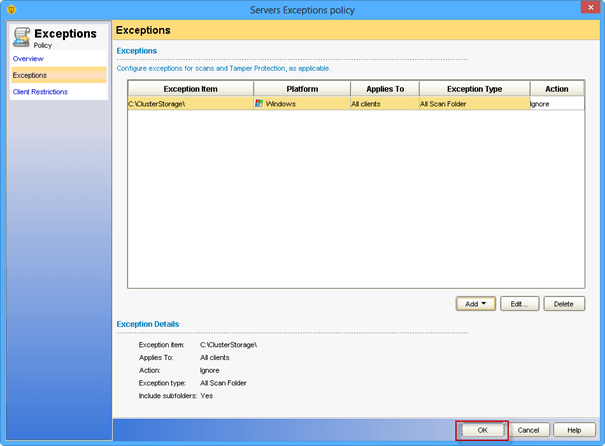Sort by the Exception Item column header
Image resolution: width=605 pixels, height=446 pixels.
(x=189, y=89)
